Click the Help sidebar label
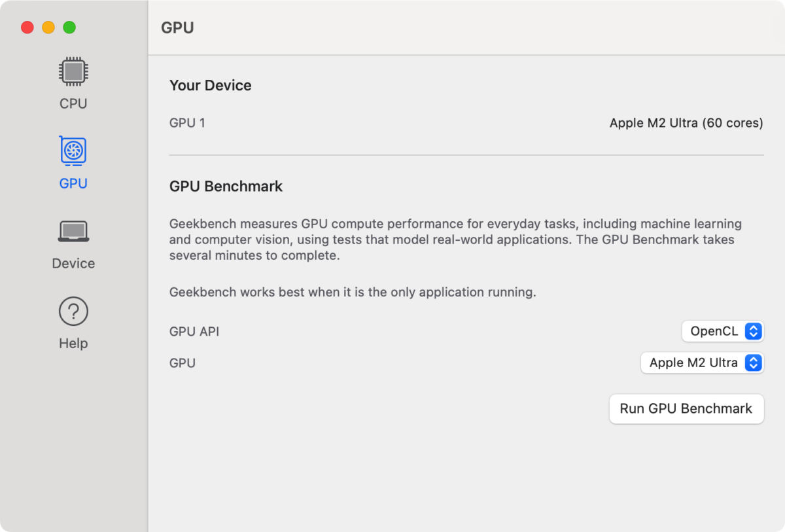 73,343
